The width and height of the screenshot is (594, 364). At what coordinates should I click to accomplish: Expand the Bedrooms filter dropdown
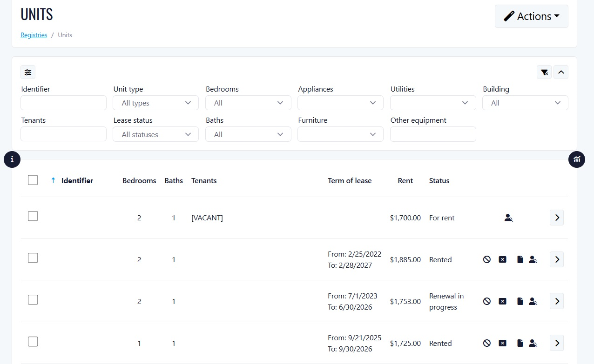[x=248, y=103]
